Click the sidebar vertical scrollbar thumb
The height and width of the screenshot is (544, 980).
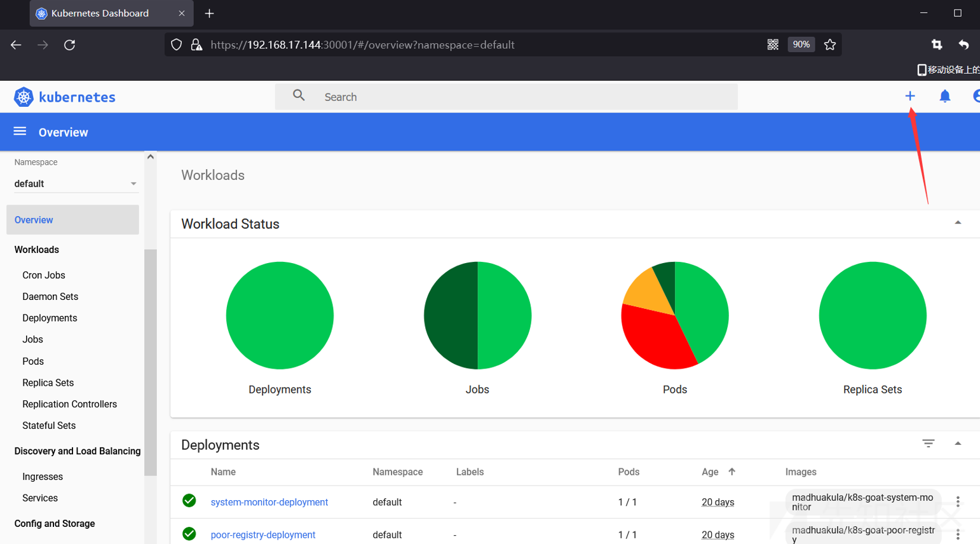(151, 362)
